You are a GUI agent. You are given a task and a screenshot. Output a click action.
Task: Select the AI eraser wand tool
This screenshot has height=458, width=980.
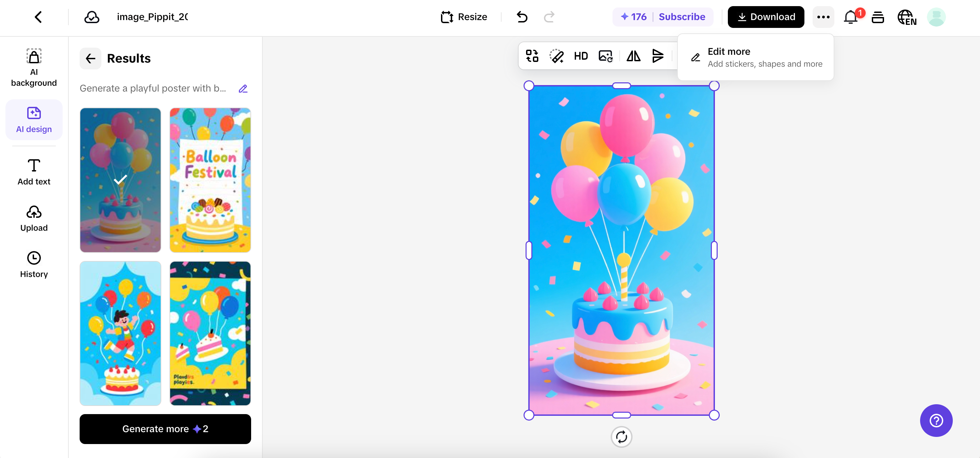click(x=556, y=56)
